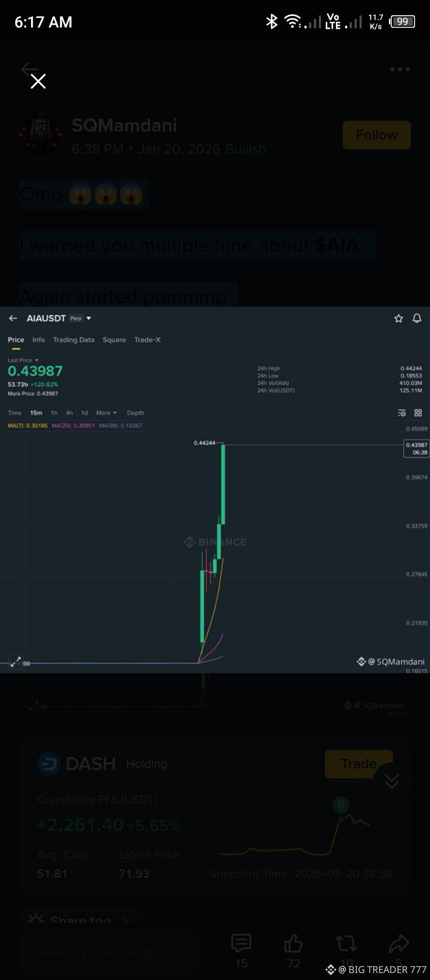Expand the AIAUSDT Perp pair dropdown
Screen dimensions: 430x980
(89, 318)
